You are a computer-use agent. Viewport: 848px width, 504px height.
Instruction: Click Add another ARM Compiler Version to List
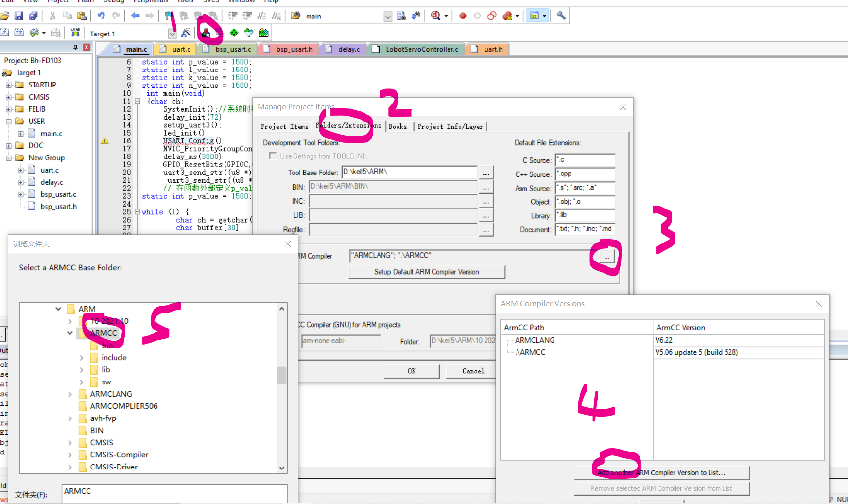click(661, 472)
